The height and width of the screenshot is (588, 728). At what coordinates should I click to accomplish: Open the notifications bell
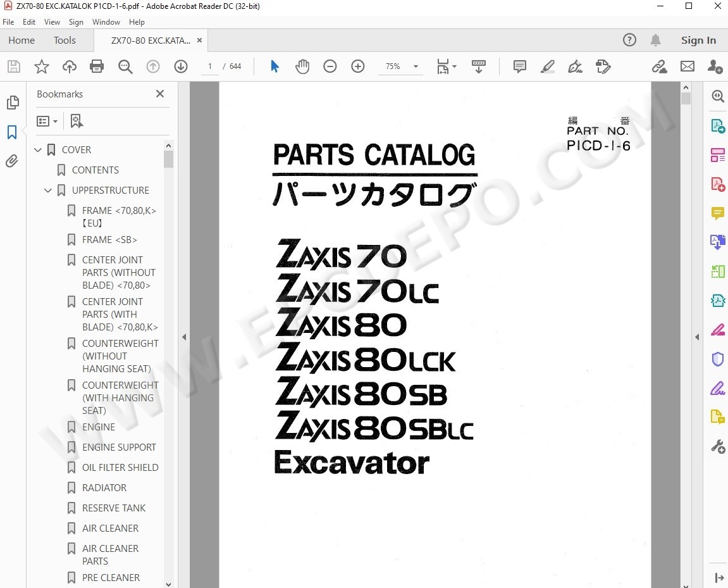pos(655,40)
